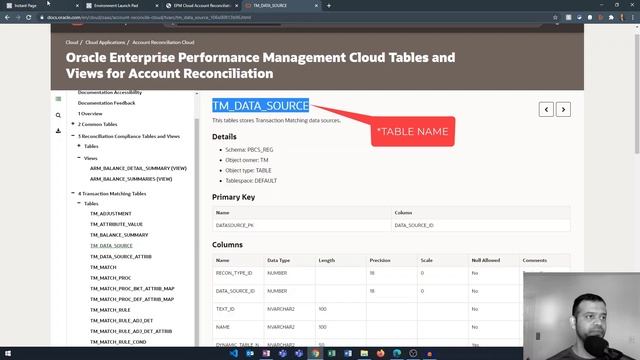Open TM_MATCH_PROC_DEF_ATTRIB_MAP in the list
Viewport: 640px width, 360px height.
132,299
